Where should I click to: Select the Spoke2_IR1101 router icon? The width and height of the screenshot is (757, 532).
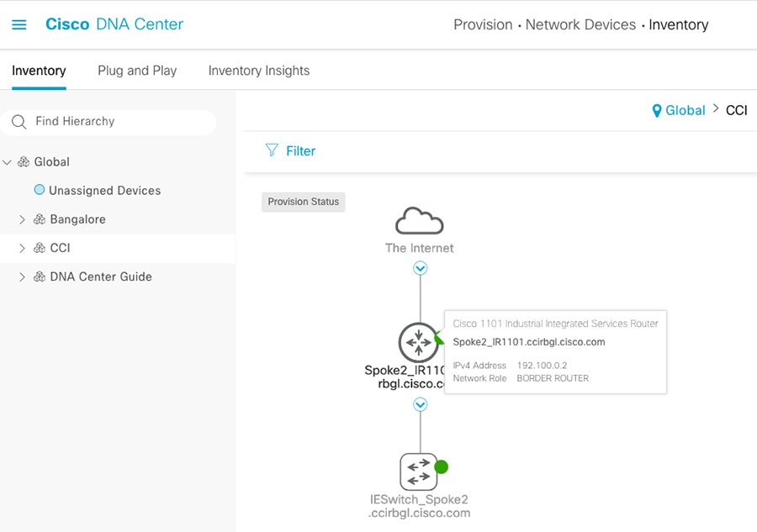pyautogui.click(x=419, y=342)
